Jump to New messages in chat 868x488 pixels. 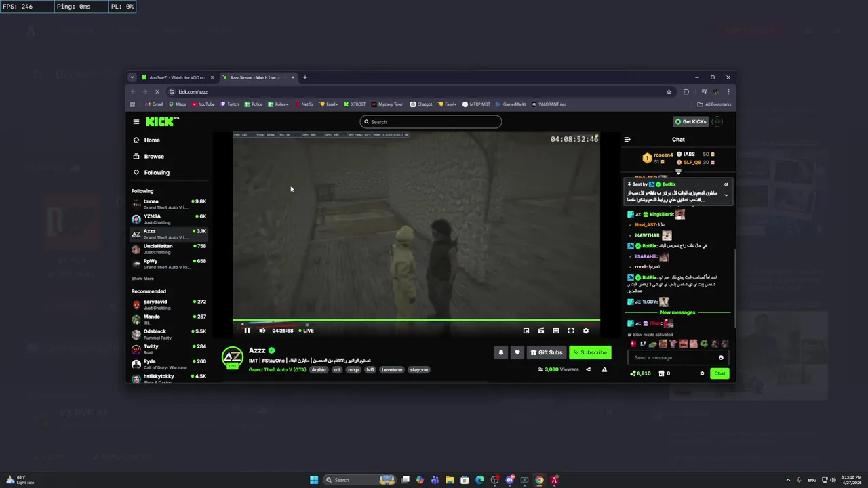(678, 313)
